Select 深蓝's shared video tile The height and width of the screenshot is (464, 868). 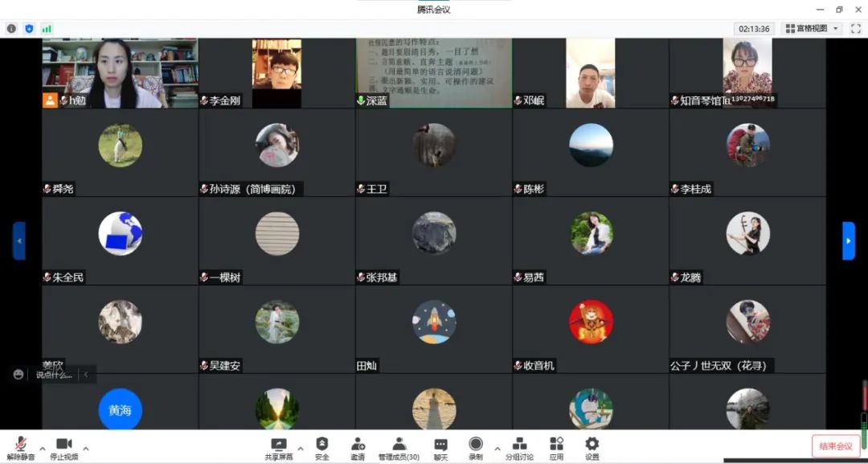[433, 73]
